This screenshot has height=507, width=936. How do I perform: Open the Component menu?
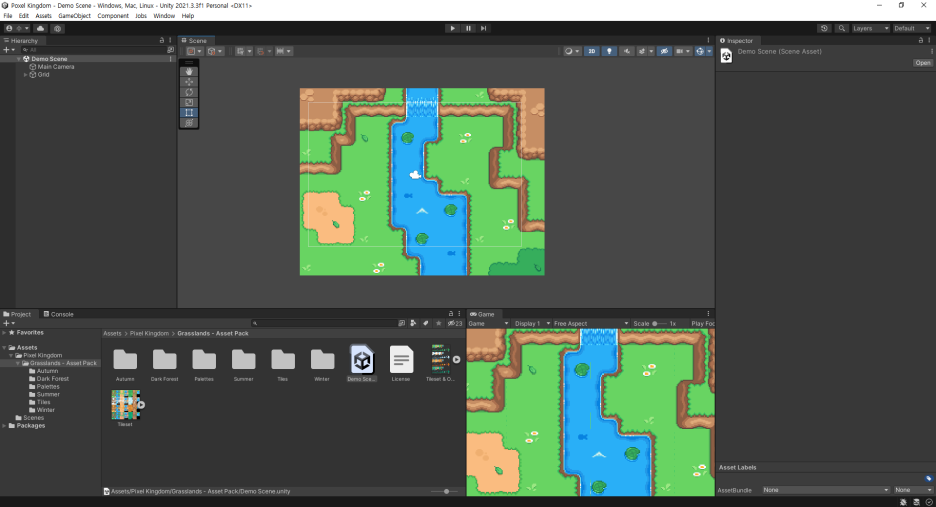[113, 16]
